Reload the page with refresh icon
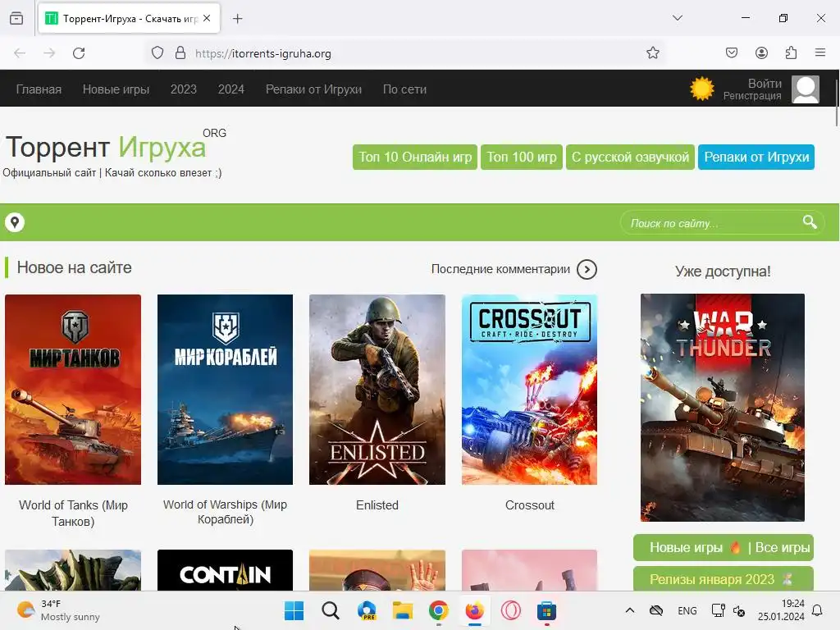 click(79, 53)
